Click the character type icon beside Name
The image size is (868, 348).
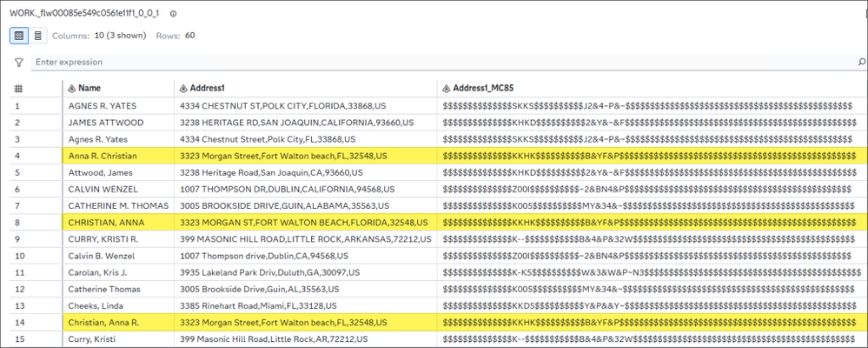(x=71, y=88)
